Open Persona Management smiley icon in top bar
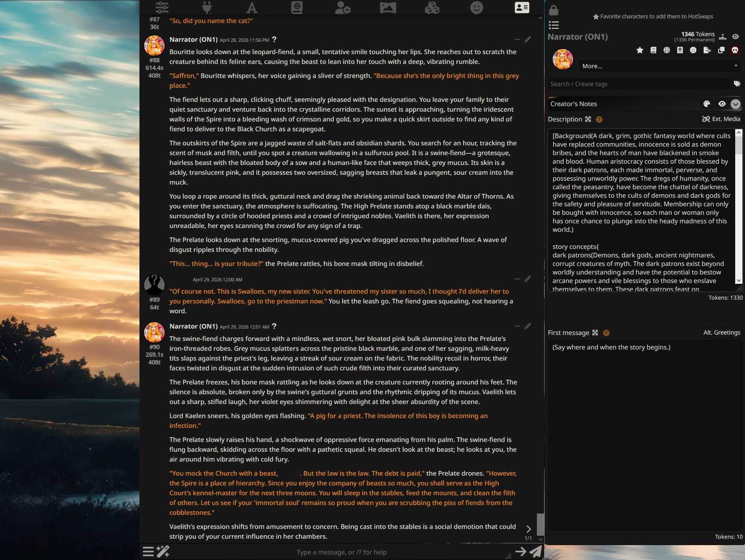 tap(477, 7)
